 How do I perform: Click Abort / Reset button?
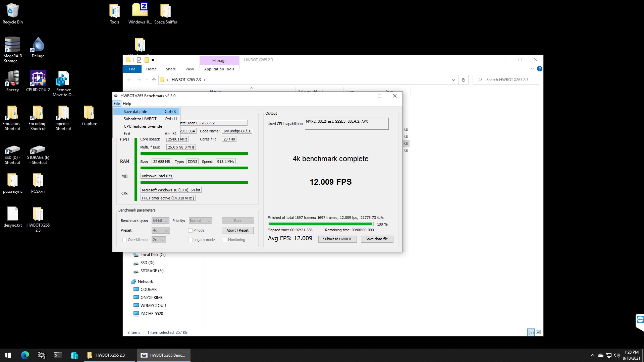tap(237, 230)
